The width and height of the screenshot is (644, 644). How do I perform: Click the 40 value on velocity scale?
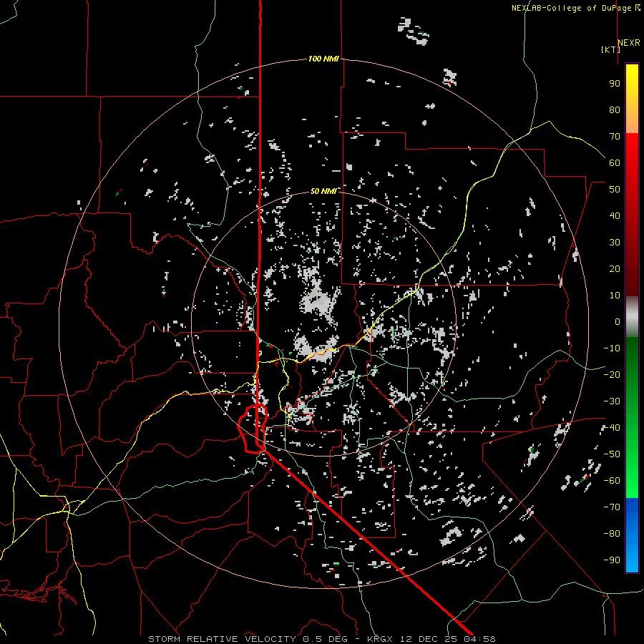tap(615, 215)
